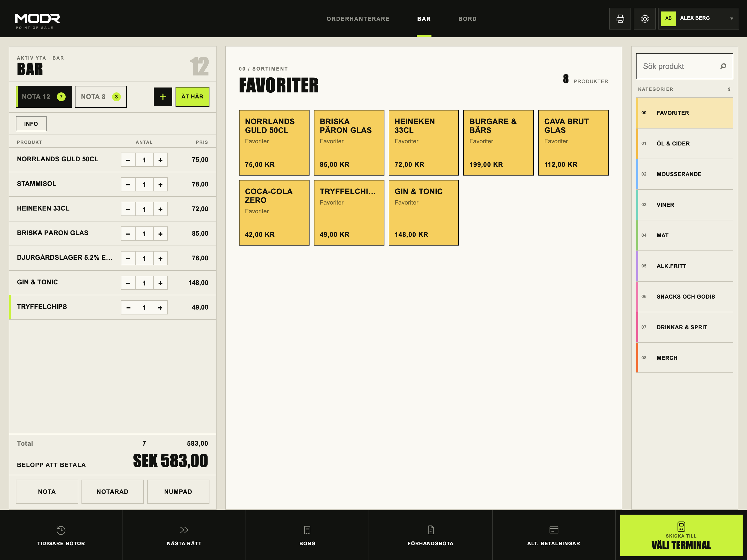Click Nästa rätt in the bottom bar
The width and height of the screenshot is (747, 560).
click(x=184, y=535)
